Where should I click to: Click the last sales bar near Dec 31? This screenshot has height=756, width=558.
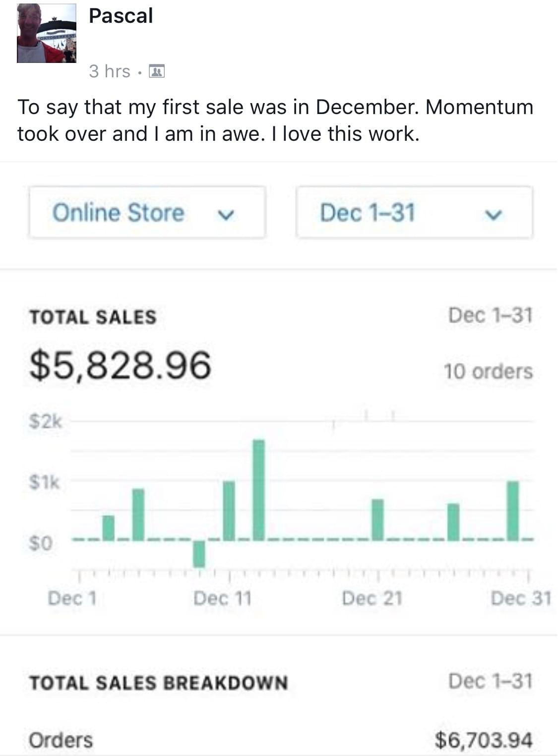click(x=513, y=510)
